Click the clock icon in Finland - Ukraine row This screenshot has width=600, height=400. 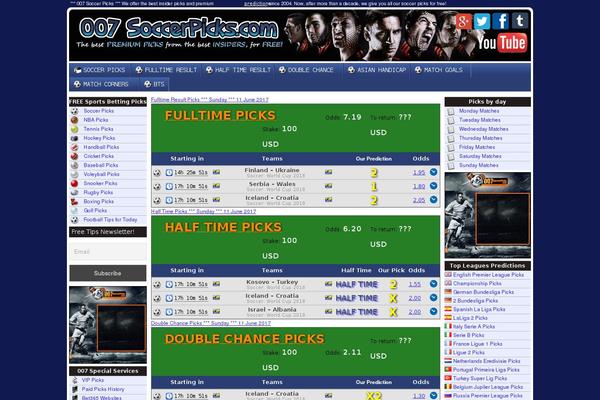pos(169,173)
